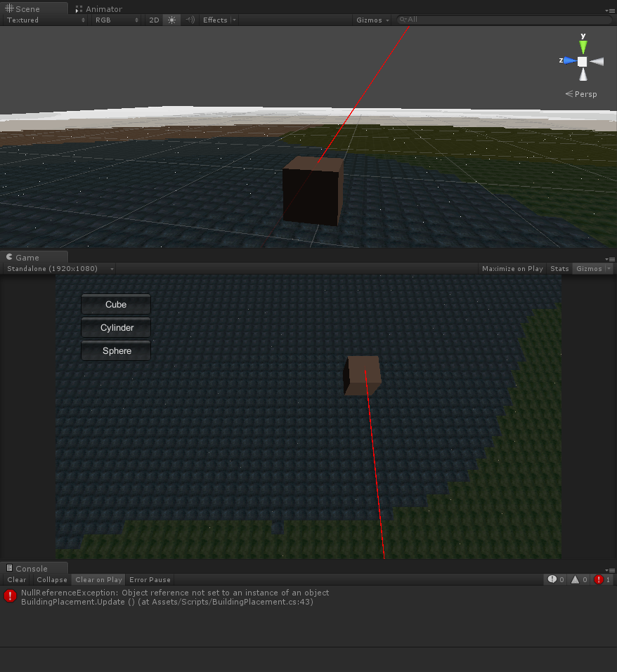The width and height of the screenshot is (617, 672).
Task: Enable 2D view mode in Scene toolbar
Action: tap(154, 20)
